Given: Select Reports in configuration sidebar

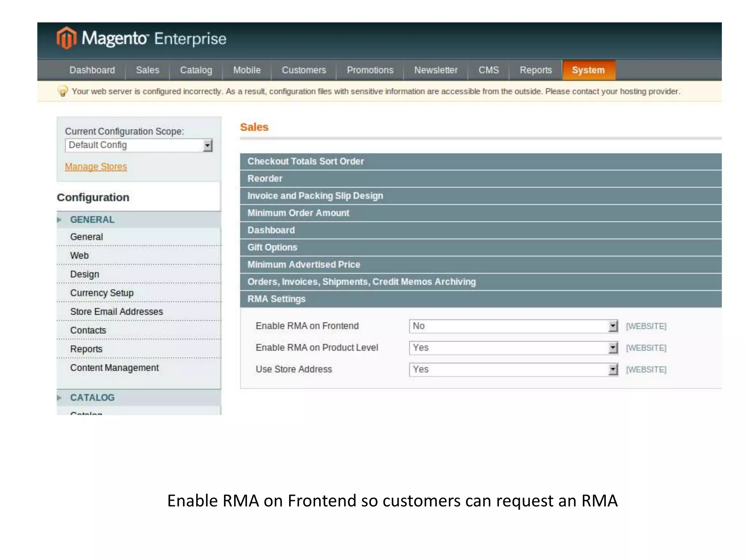Looking at the screenshot, I should tap(139, 349).
